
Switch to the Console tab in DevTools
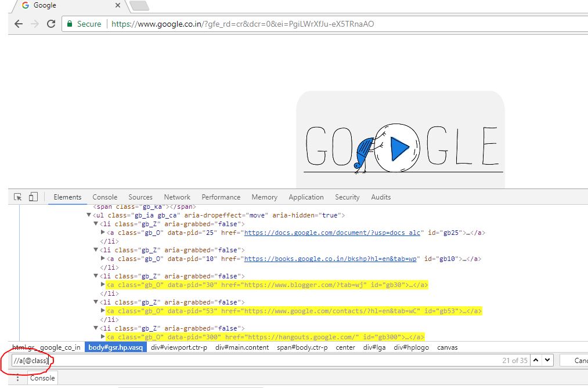pyautogui.click(x=105, y=197)
